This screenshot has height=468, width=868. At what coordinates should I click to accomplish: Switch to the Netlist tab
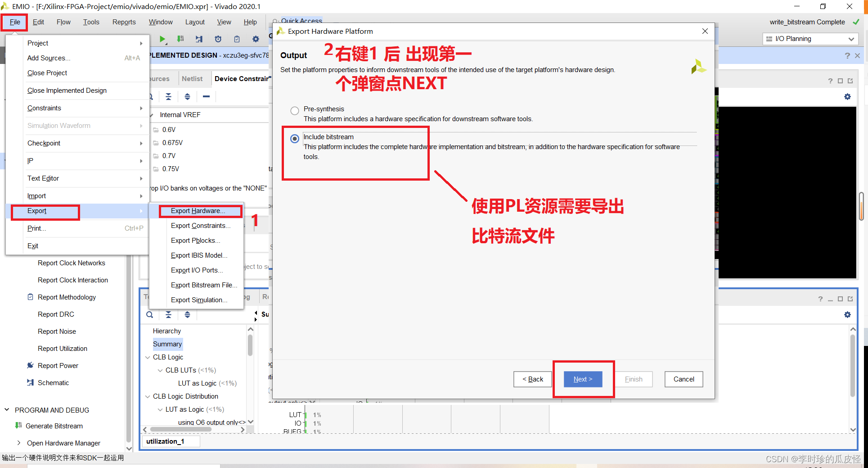(192, 78)
